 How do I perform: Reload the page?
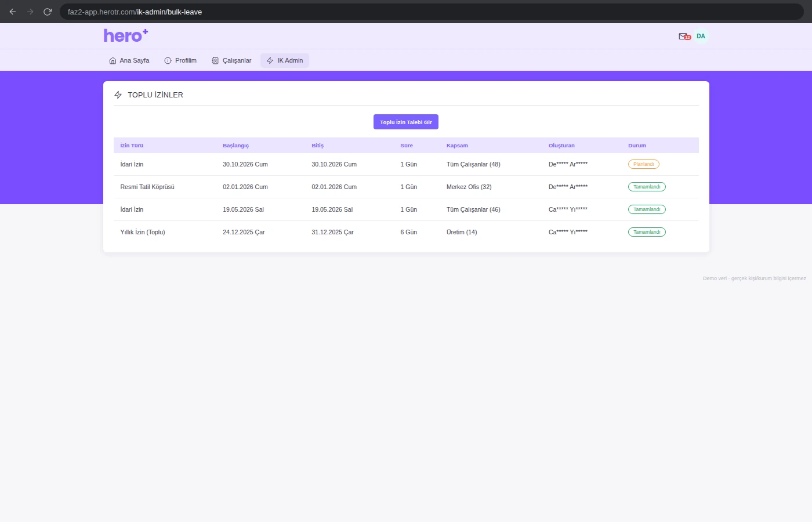[x=48, y=12]
